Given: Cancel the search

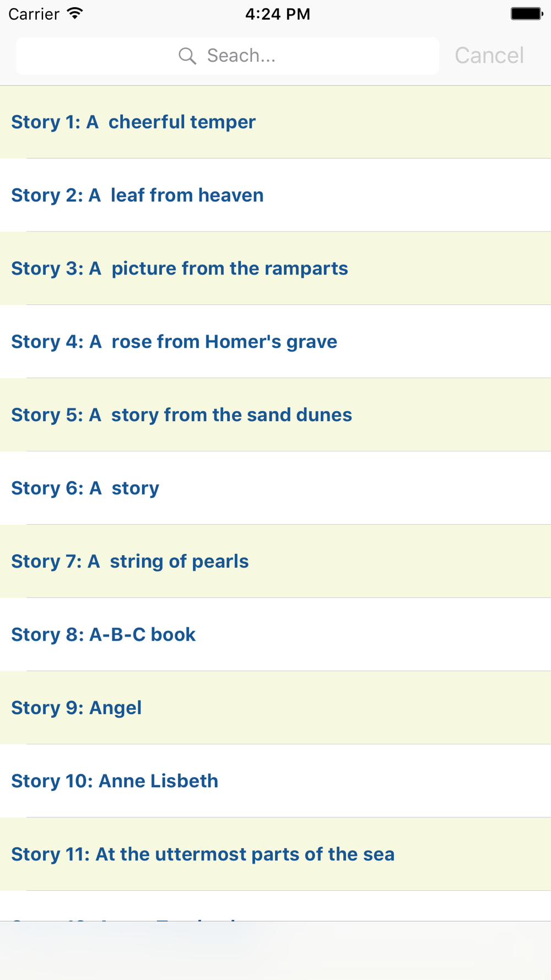Looking at the screenshot, I should 489,56.
